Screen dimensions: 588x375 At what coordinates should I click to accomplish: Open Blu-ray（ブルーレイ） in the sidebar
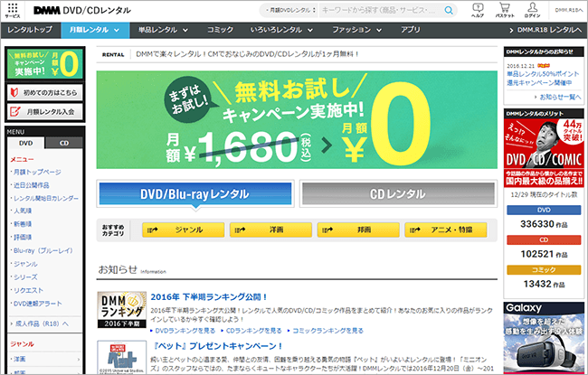[x=43, y=250]
